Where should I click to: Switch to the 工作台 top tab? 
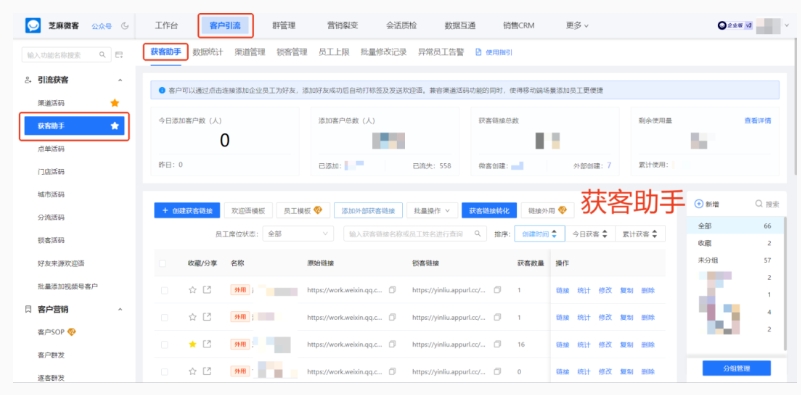pyautogui.click(x=167, y=26)
